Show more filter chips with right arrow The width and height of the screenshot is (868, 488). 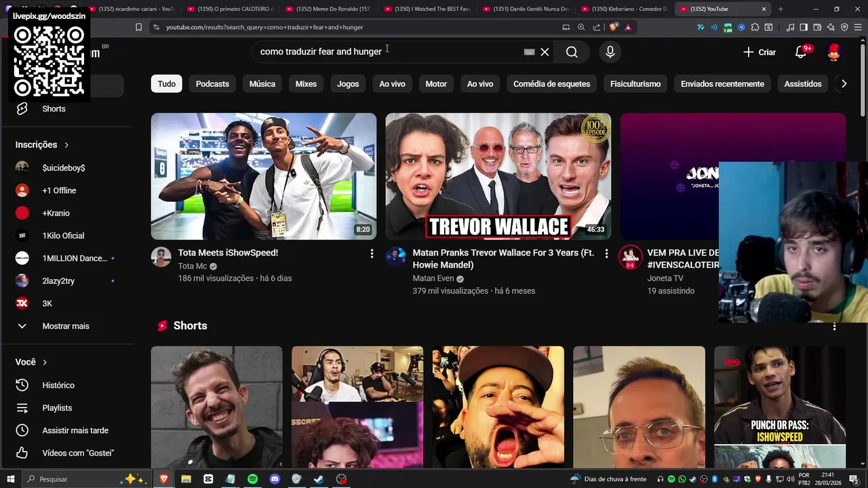click(x=844, y=84)
